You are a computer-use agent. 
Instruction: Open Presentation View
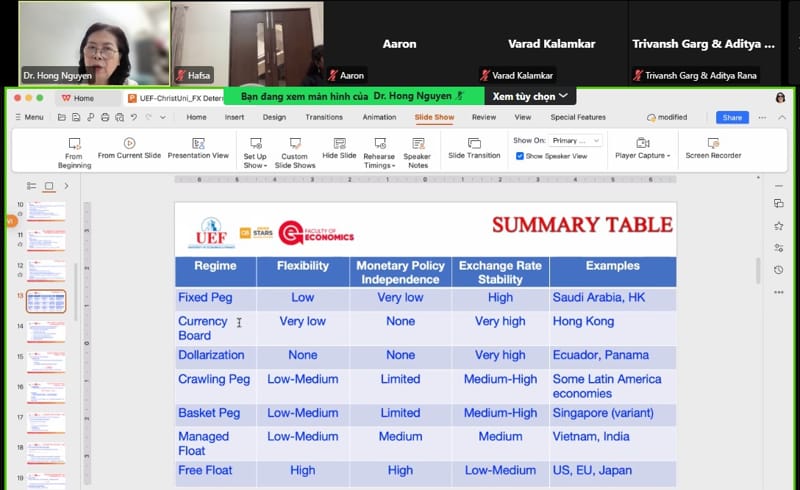pyautogui.click(x=198, y=149)
